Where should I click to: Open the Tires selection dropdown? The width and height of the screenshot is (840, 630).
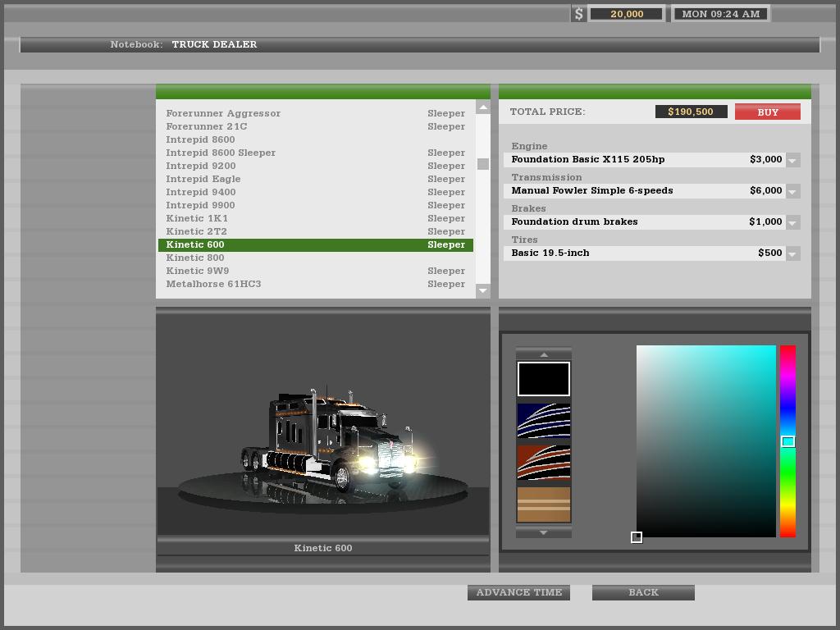point(792,253)
